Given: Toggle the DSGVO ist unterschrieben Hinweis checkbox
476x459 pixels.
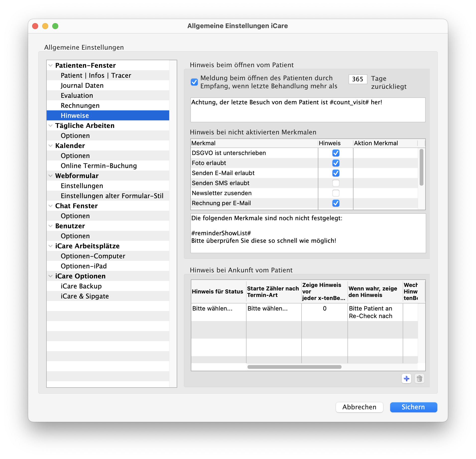Looking at the screenshot, I should (x=336, y=153).
